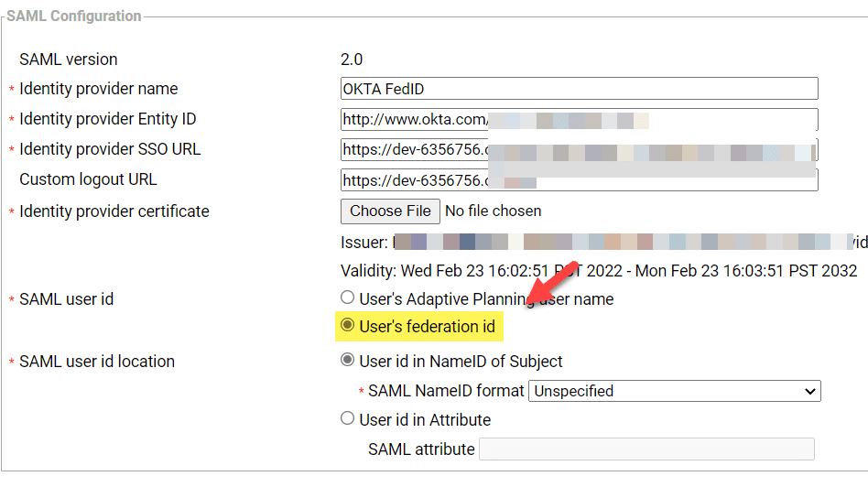Click into Identity provider Entity ID field
This screenshot has width=868, height=487.
coord(579,119)
